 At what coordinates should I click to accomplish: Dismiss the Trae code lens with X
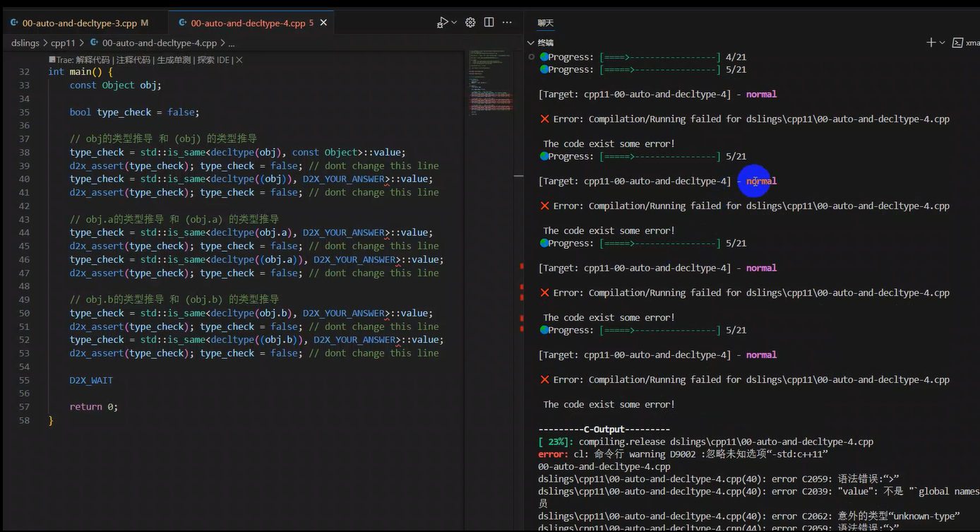(x=239, y=60)
